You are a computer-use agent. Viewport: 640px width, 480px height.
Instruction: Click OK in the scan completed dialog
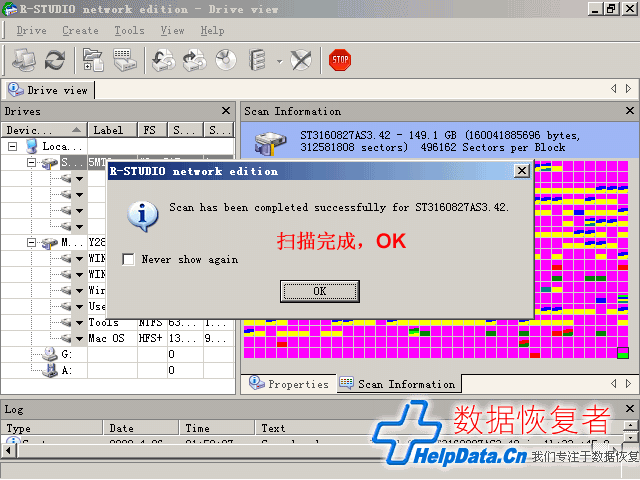tap(319, 291)
